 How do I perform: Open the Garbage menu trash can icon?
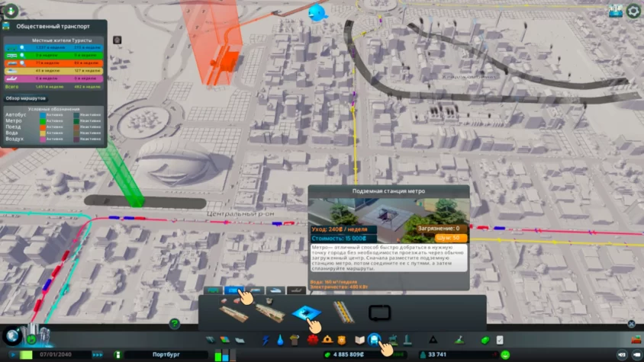click(295, 340)
